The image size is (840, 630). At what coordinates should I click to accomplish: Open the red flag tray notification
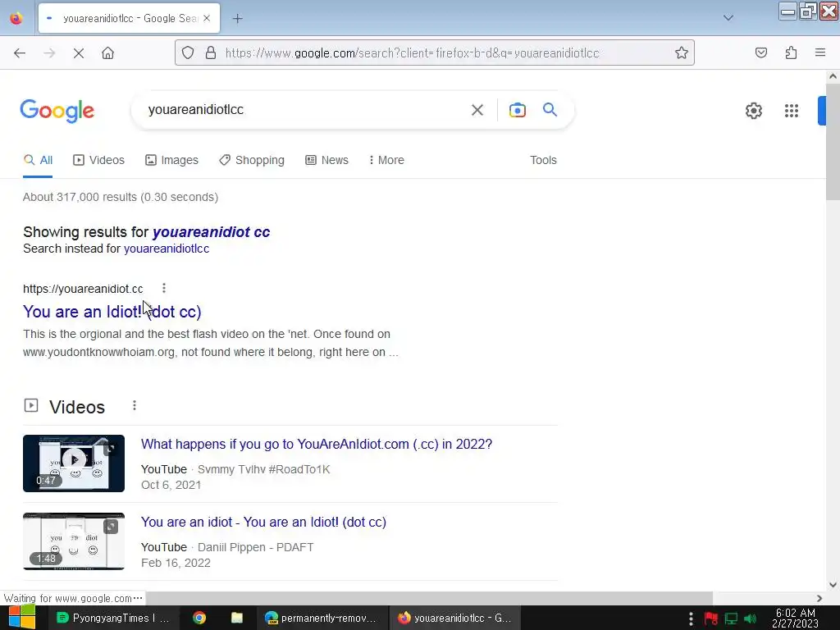(711, 619)
